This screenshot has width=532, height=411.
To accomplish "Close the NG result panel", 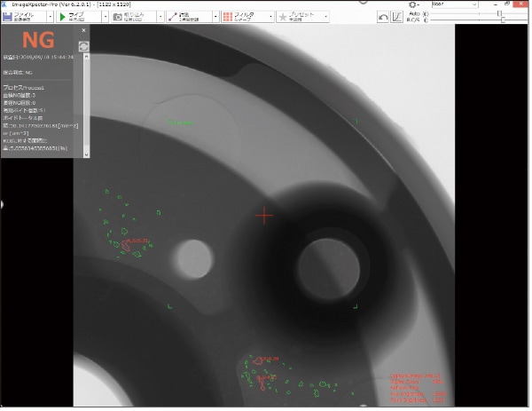I will tap(84, 30).
